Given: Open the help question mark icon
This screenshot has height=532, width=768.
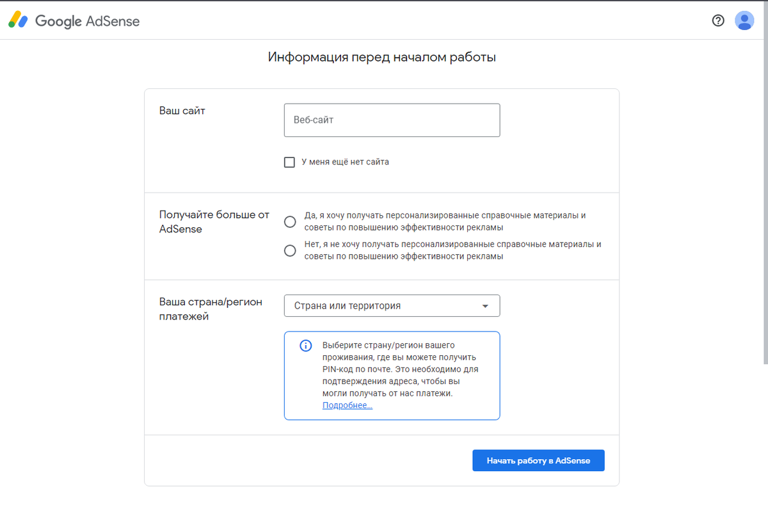Looking at the screenshot, I should [x=718, y=20].
